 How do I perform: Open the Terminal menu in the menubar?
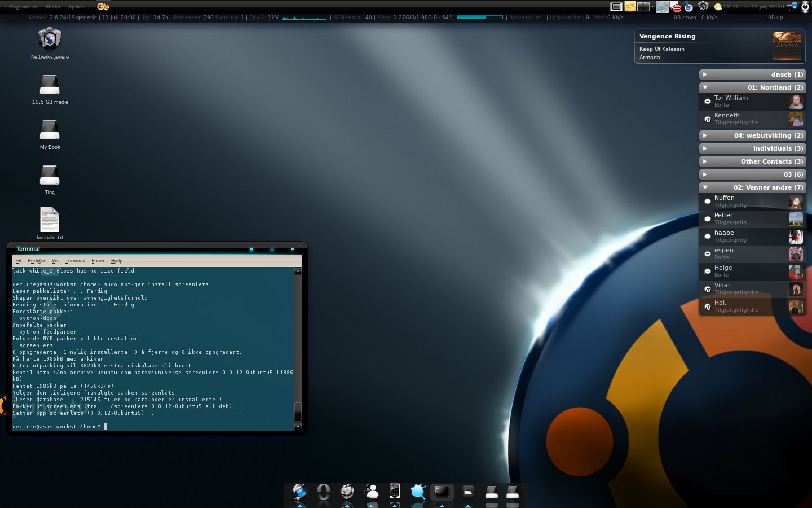tap(75, 261)
